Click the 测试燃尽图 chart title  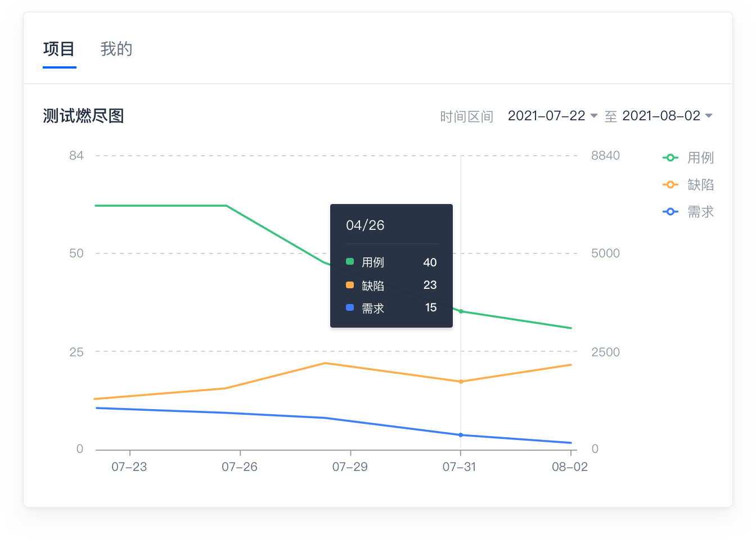pyautogui.click(x=83, y=116)
